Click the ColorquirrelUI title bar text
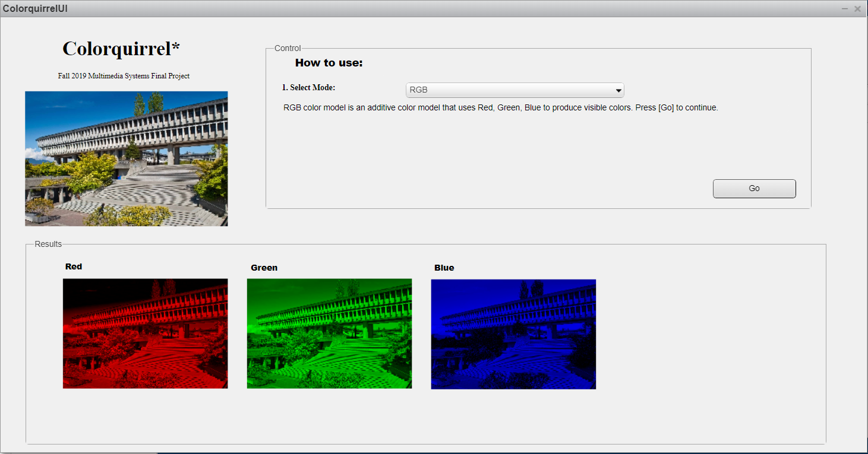This screenshot has width=868, height=454. click(x=35, y=9)
